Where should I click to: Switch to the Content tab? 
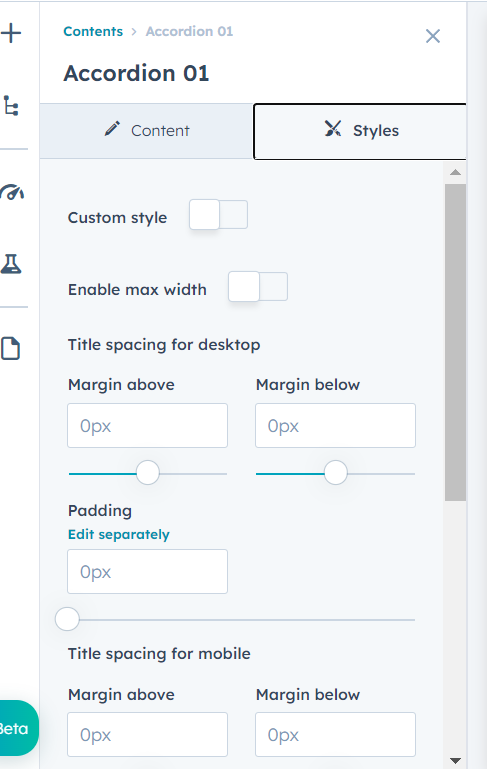[147, 131]
